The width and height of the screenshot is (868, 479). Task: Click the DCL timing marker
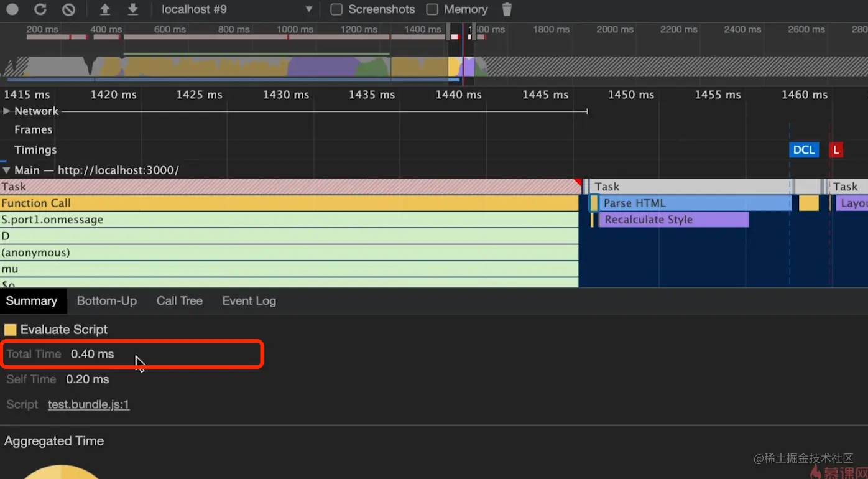click(804, 150)
